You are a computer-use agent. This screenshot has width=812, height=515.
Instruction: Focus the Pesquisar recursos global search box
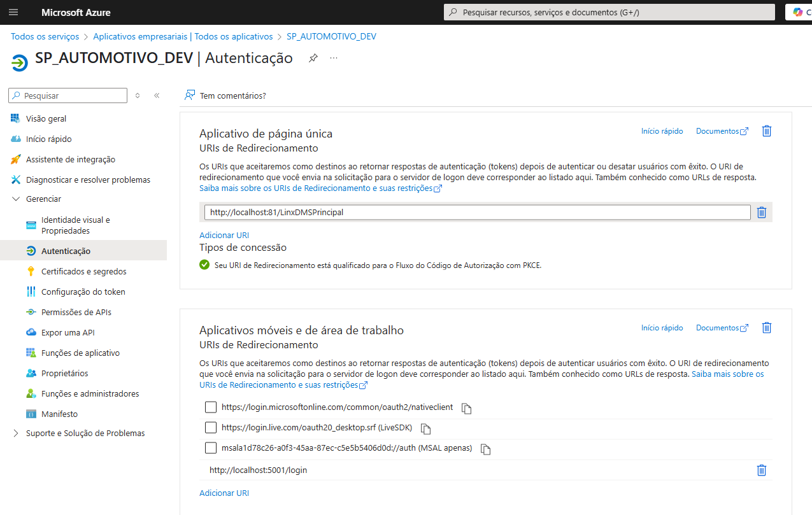609,12
